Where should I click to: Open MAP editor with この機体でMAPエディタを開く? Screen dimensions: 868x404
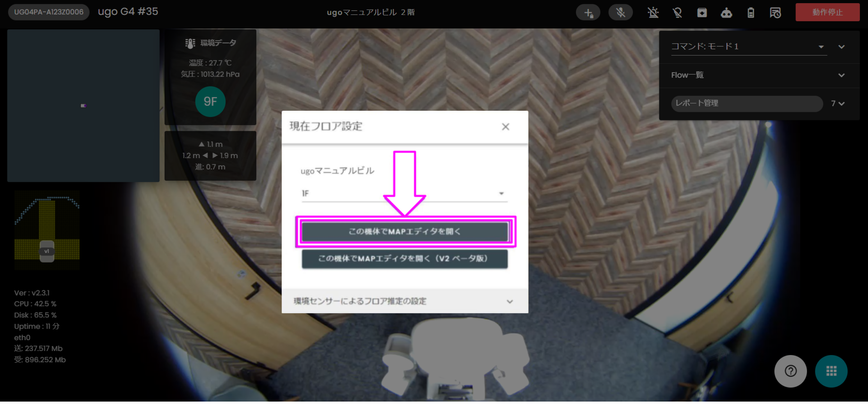404,232
